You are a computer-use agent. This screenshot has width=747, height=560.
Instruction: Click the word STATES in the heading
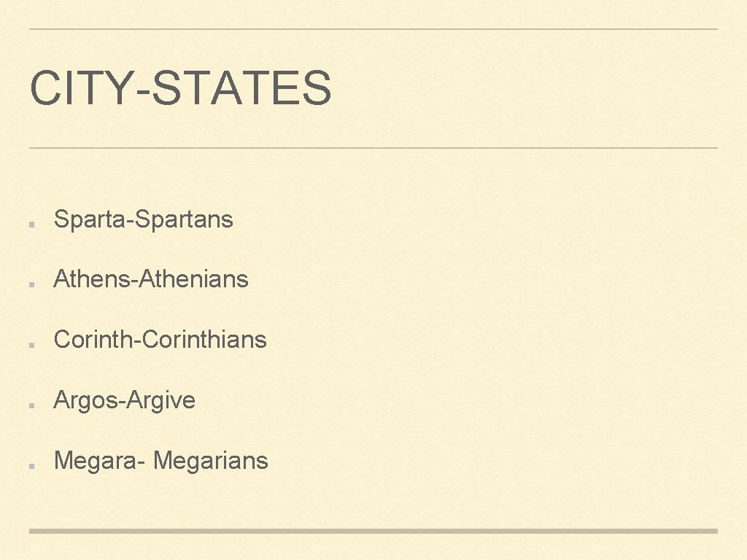[x=241, y=87]
